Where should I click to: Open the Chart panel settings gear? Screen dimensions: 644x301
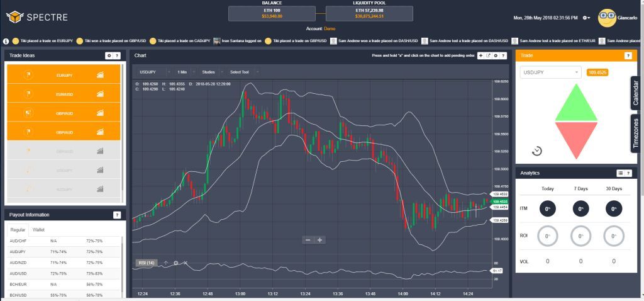496,55
